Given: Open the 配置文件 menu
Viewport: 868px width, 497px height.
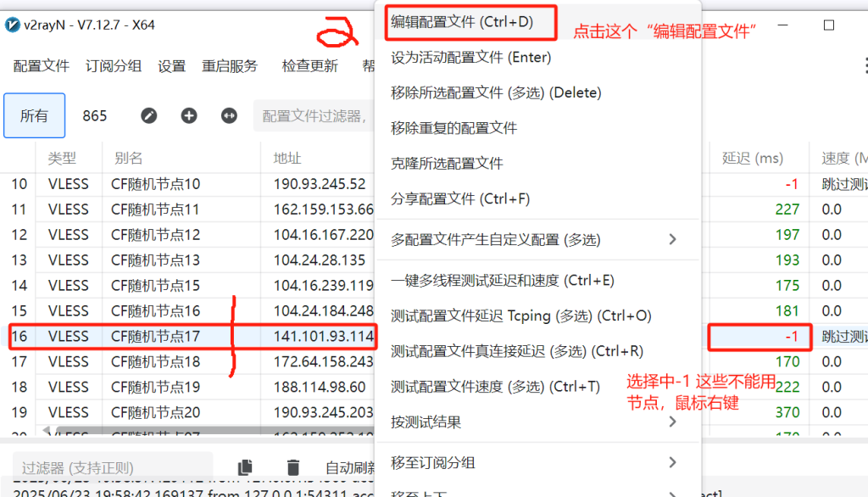Looking at the screenshot, I should point(42,66).
